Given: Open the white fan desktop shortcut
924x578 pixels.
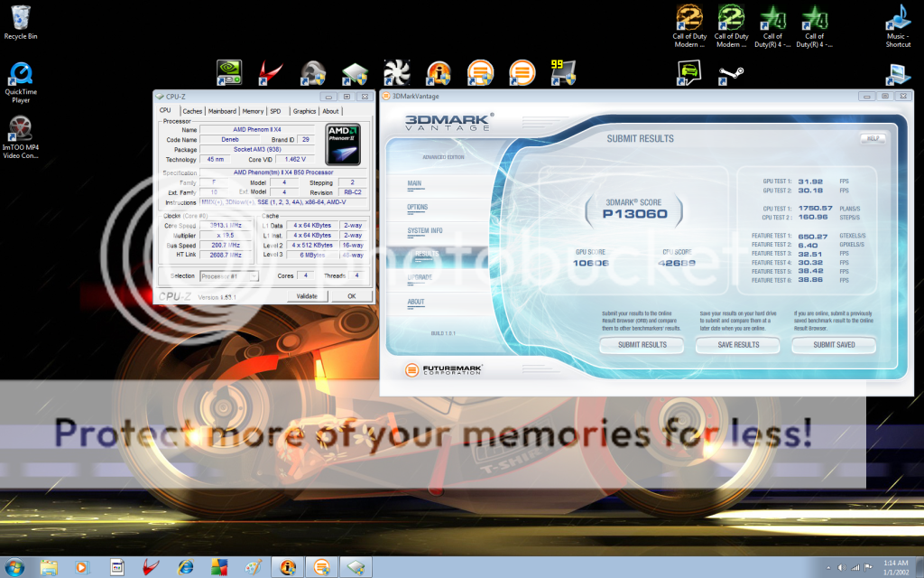Looking at the screenshot, I should pos(397,73).
